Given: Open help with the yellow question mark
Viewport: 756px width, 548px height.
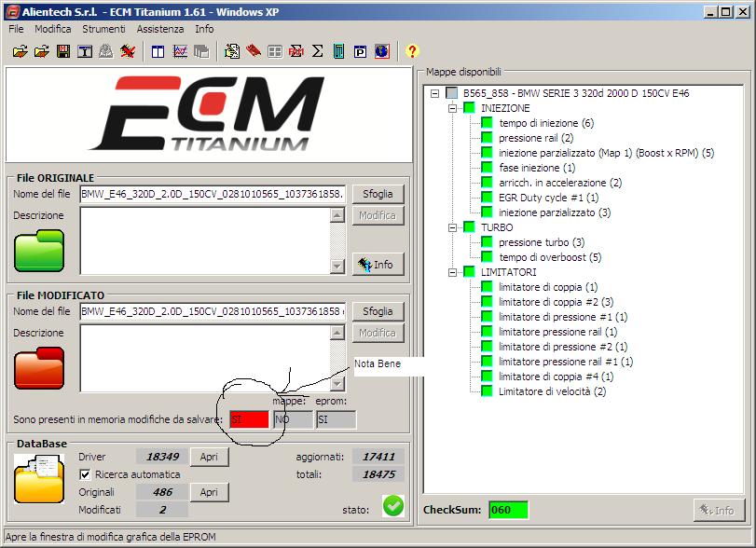Looking at the screenshot, I should (412, 51).
